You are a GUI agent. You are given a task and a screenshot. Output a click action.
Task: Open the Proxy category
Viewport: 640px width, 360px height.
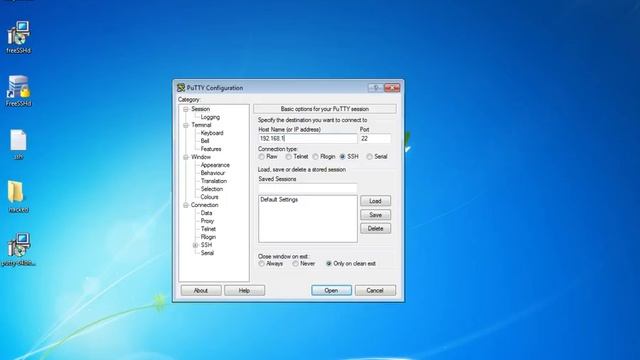[x=207, y=221]
